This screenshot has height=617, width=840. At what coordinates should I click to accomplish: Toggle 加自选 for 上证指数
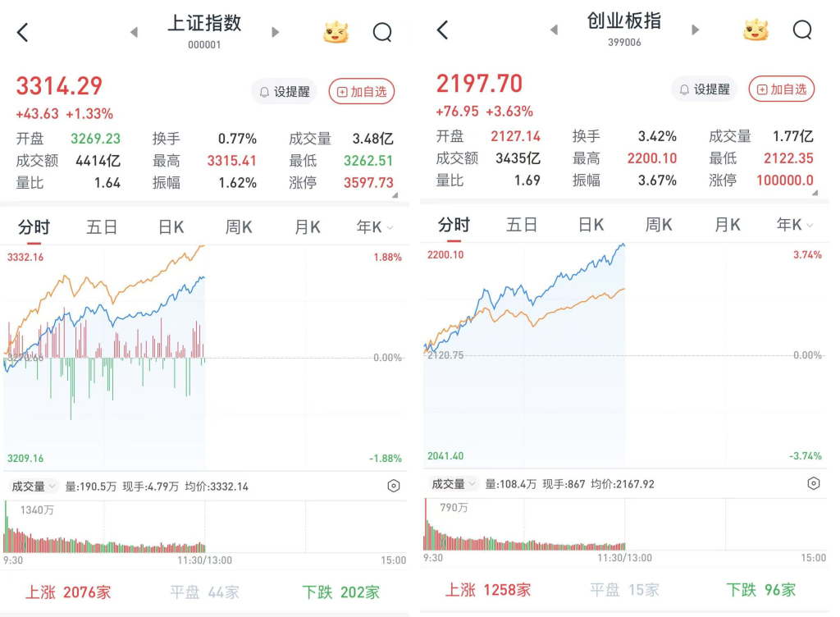coord(362,92)
